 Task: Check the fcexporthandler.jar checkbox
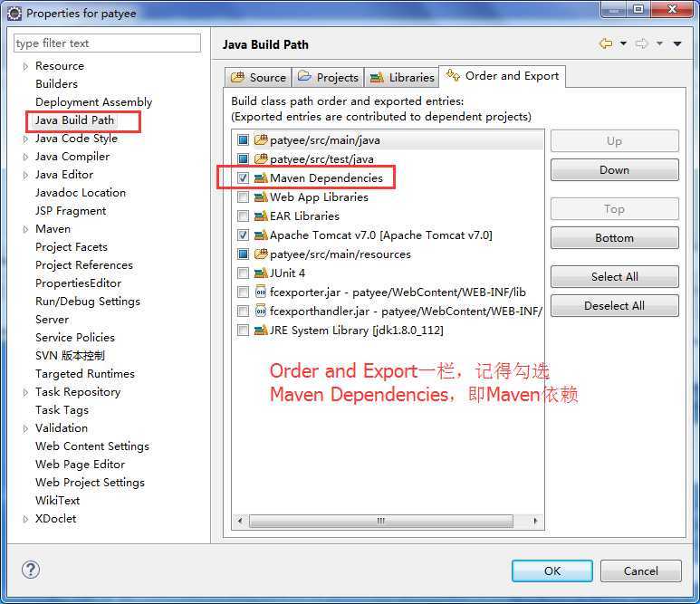243,311
